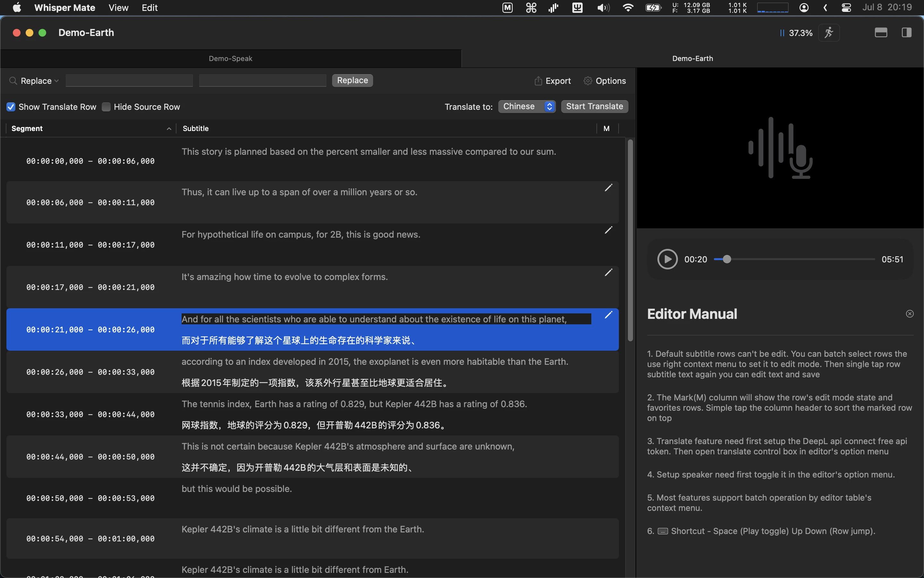The height and width of the screenshot is (578, 924).
Task: Click the Subtitle column header
Action: 386,128
